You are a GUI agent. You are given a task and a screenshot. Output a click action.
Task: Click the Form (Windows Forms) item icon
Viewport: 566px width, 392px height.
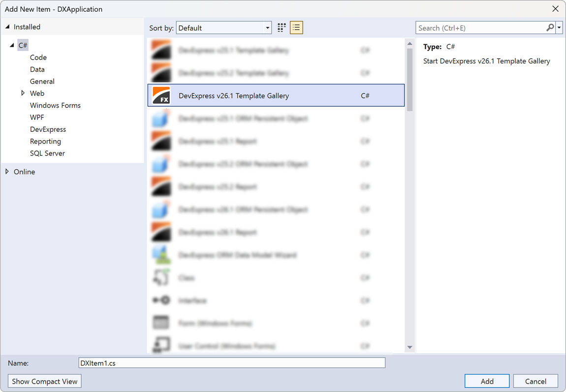pyautogui.click(x=161, y=323)
